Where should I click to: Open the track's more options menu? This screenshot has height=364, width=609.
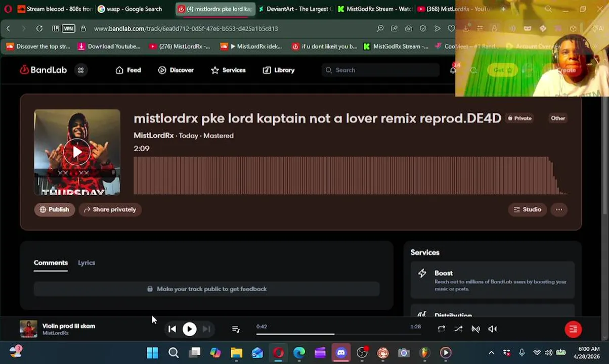pos(559,209)
